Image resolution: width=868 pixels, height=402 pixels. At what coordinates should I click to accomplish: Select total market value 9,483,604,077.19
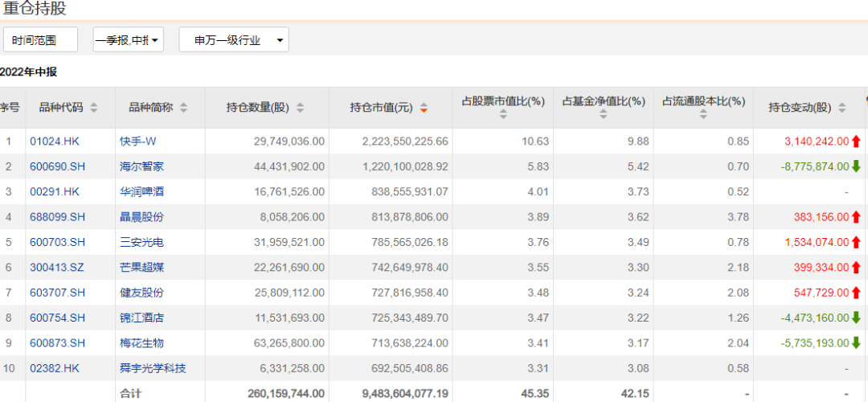coord(405,394)
